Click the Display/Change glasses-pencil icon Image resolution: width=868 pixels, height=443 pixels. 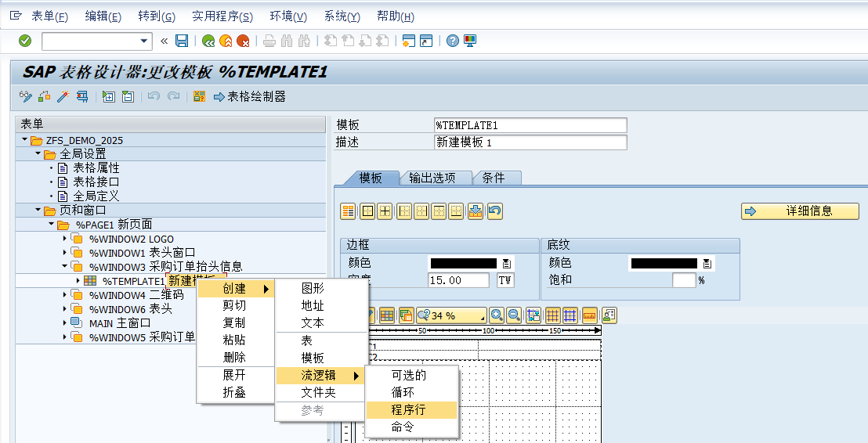pyautogui.click(x=26, y=97)
